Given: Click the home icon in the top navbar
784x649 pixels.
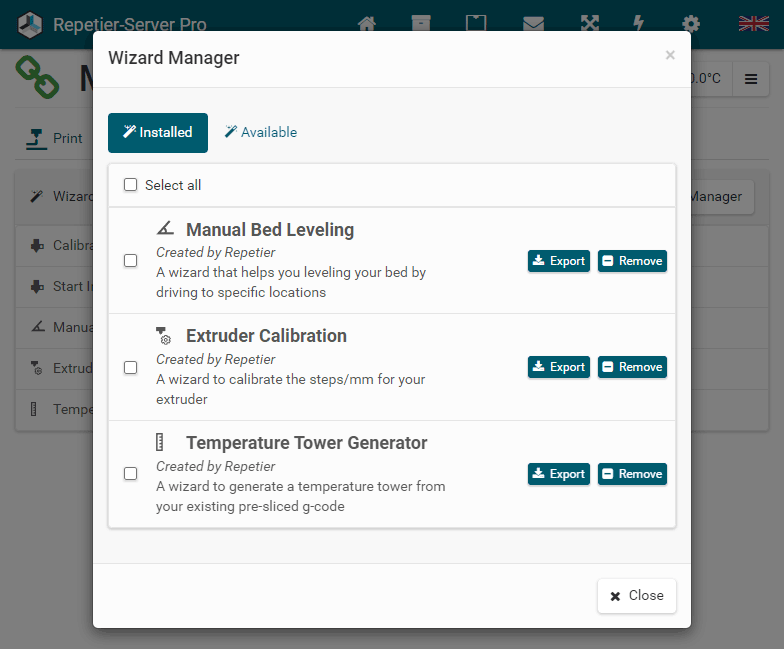Looking at the screenshot, I should point(367,24).
